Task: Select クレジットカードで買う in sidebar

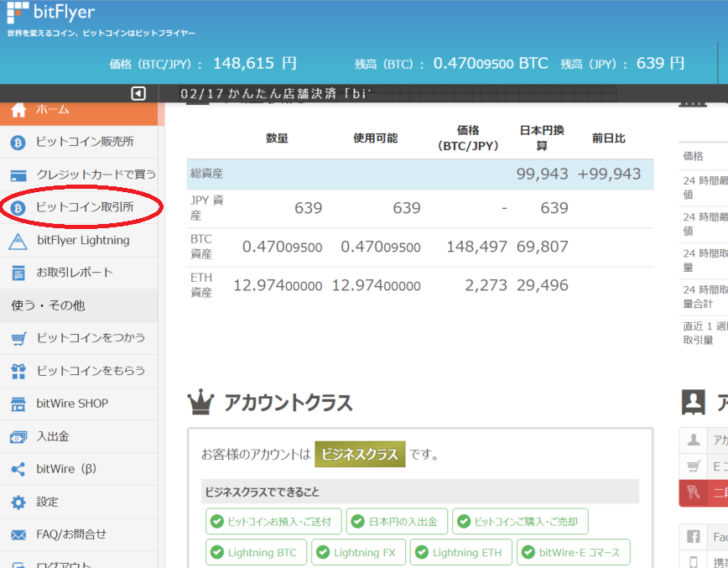Action: (79, 175)
